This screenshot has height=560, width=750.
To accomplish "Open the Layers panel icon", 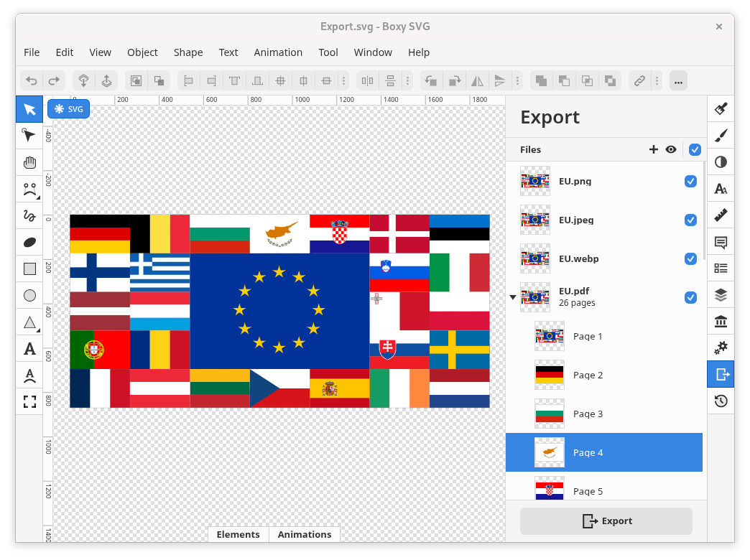I will (721, 295).
